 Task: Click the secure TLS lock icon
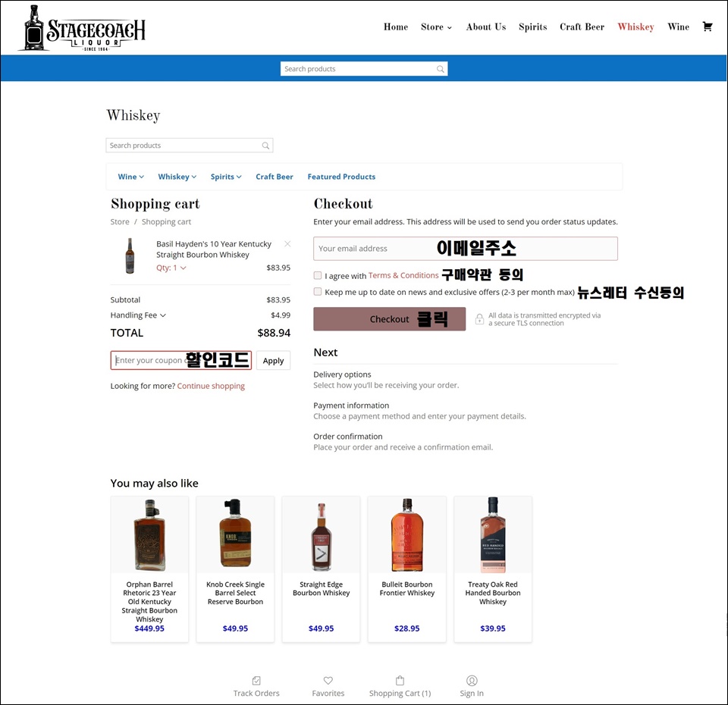[x=479, y=319]
